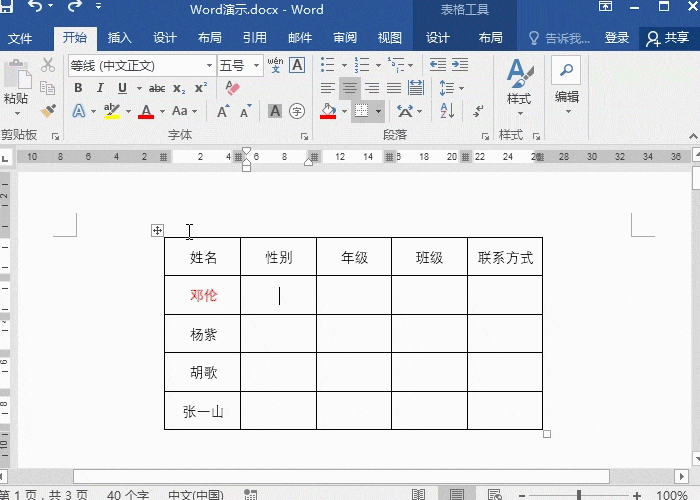700x500 pixels.
Task: Justify paragraph text
Action: (x=394, y=88)
